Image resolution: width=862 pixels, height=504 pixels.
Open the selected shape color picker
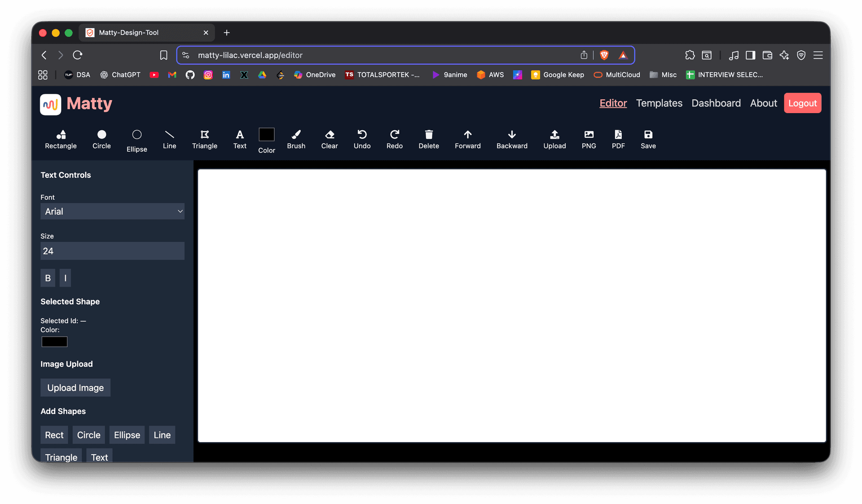(54, 342)
